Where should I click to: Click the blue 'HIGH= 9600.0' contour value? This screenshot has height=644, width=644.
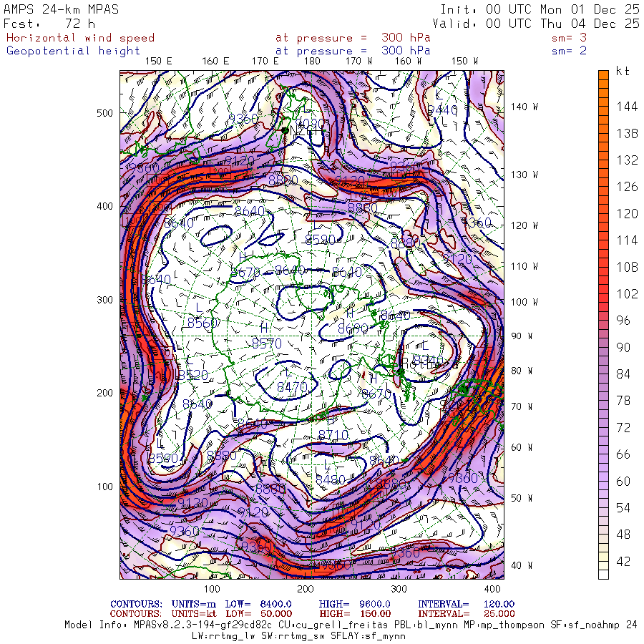point(354,604)
